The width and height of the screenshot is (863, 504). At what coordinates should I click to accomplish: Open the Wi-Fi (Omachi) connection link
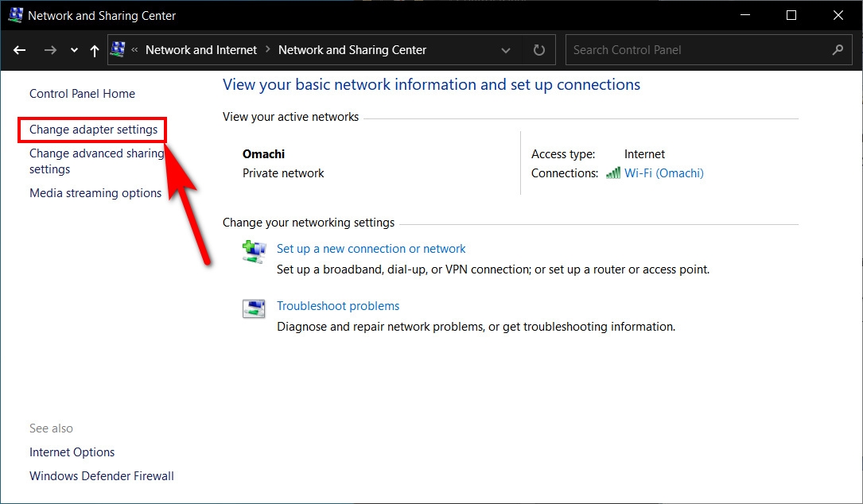664,173
